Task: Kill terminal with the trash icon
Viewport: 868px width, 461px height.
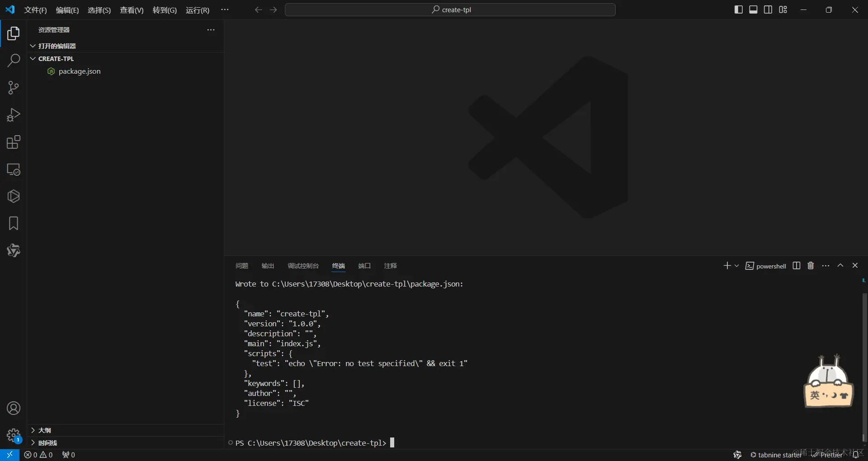Action: [x=811, y=266]
